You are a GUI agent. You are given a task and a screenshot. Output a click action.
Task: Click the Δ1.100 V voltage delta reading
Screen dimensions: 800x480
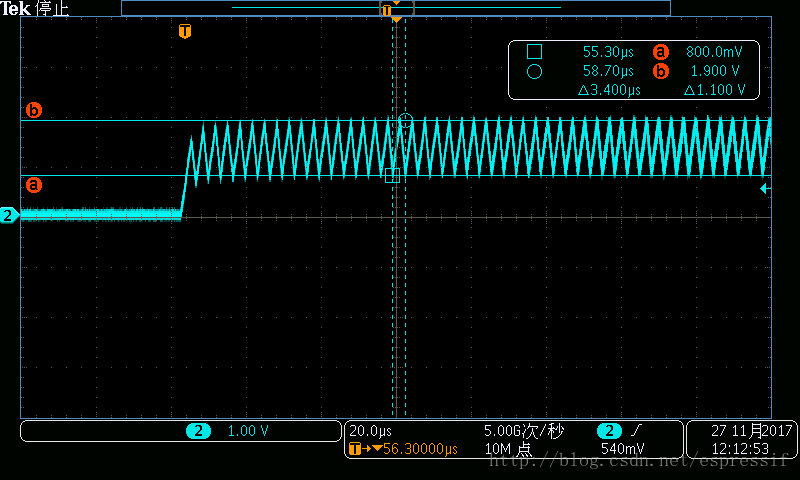click(x=714, y=90)
